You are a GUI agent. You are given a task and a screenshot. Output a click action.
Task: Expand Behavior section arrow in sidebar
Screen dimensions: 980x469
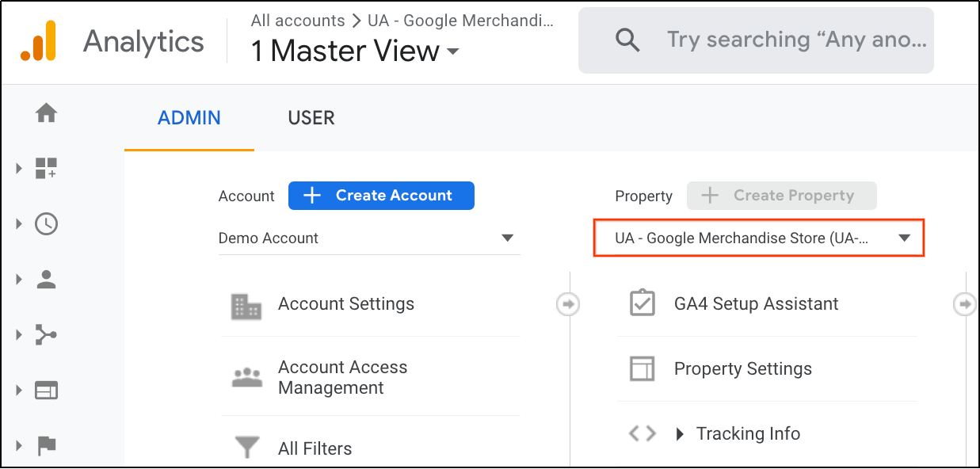click(x=19, y=390)
